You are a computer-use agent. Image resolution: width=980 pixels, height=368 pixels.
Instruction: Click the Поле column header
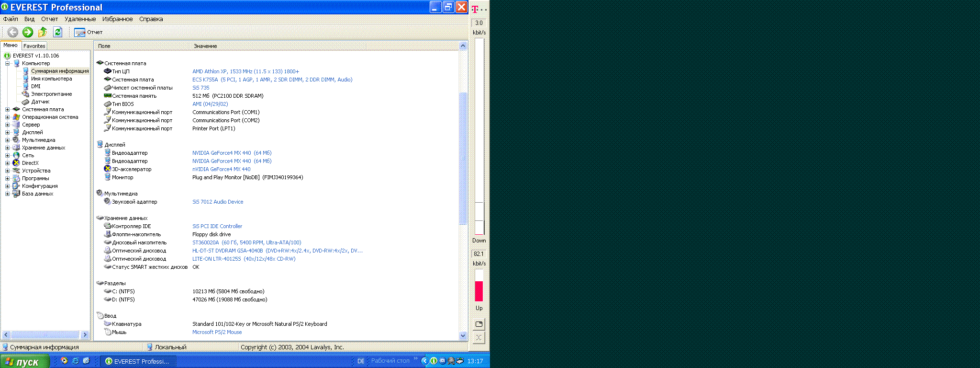(142, 46)
